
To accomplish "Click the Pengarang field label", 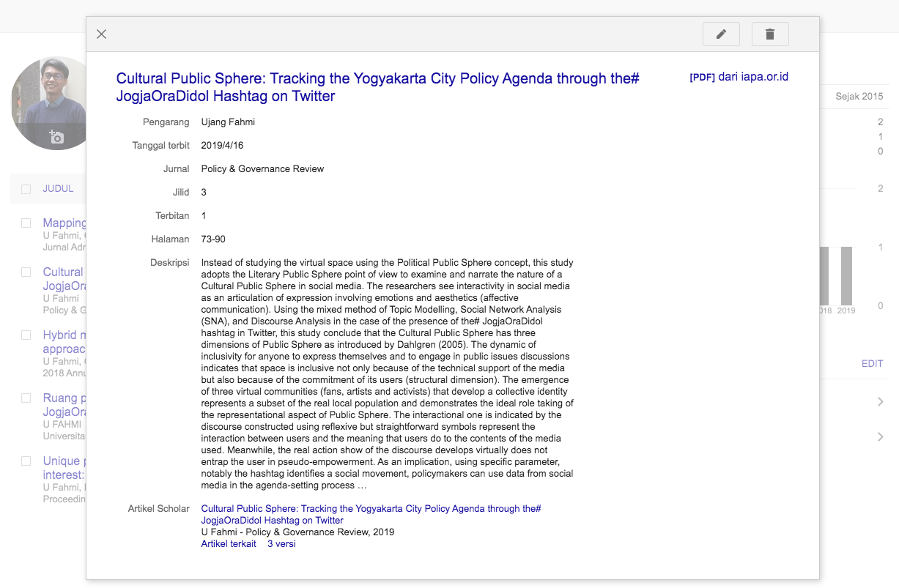I will pos(166,122).
